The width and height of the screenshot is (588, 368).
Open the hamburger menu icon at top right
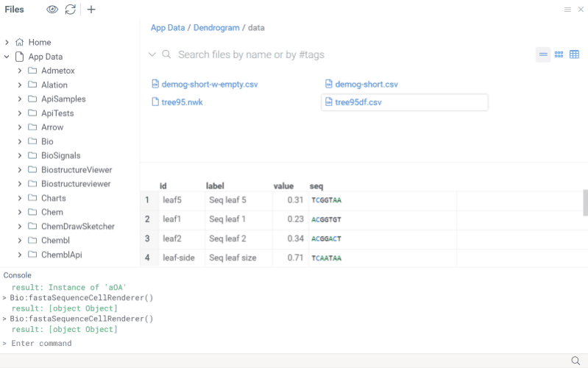pos(567,10)
